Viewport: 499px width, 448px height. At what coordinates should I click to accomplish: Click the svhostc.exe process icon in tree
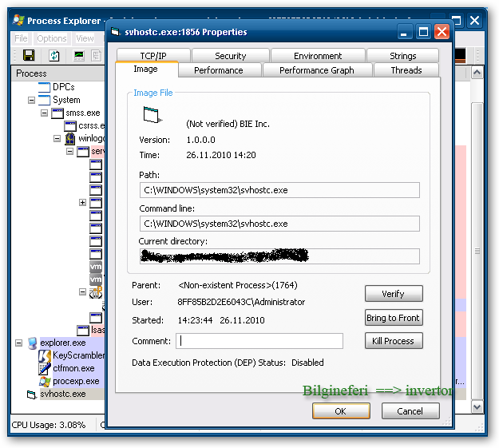point(31,394)
